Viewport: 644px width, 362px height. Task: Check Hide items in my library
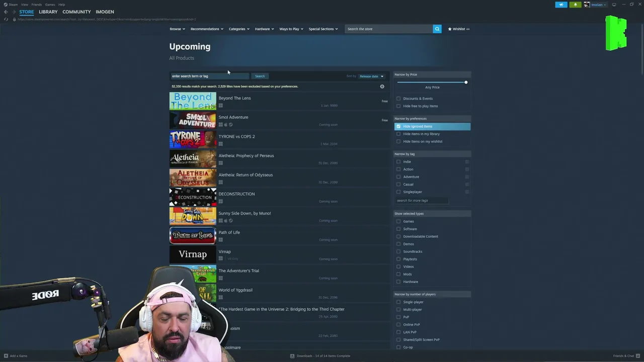click(x=398, y=134)
